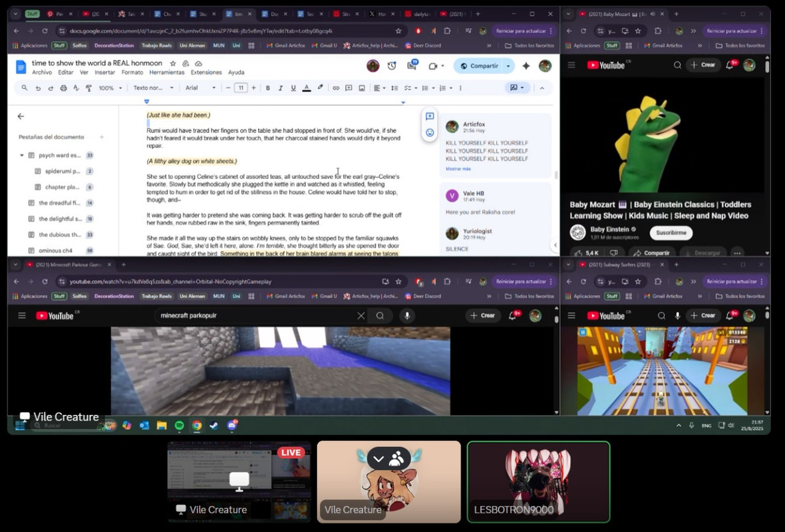Open File Explorer from the taskbar
Screen dimensions: 785x532
161,426
